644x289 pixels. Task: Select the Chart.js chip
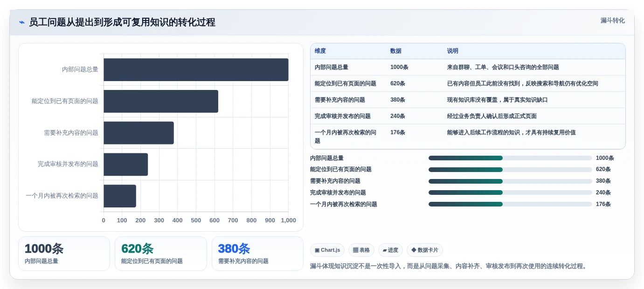tap(327, 250)
